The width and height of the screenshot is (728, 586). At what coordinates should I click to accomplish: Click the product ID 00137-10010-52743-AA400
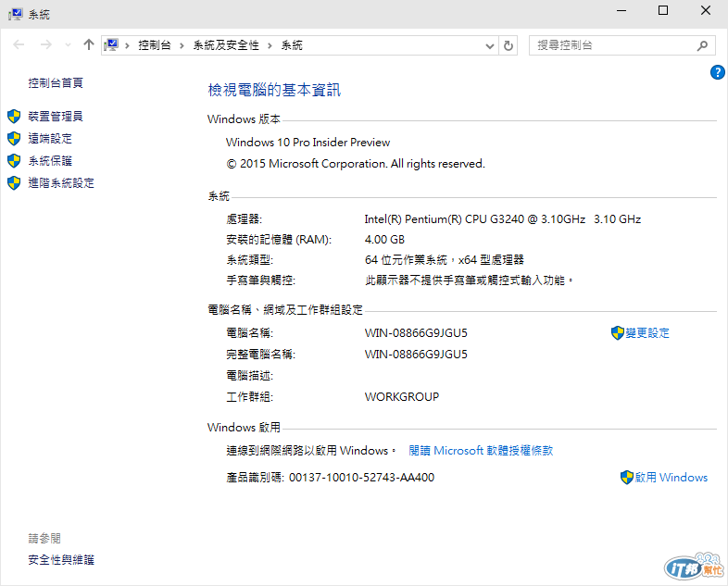tap(361, 478)
